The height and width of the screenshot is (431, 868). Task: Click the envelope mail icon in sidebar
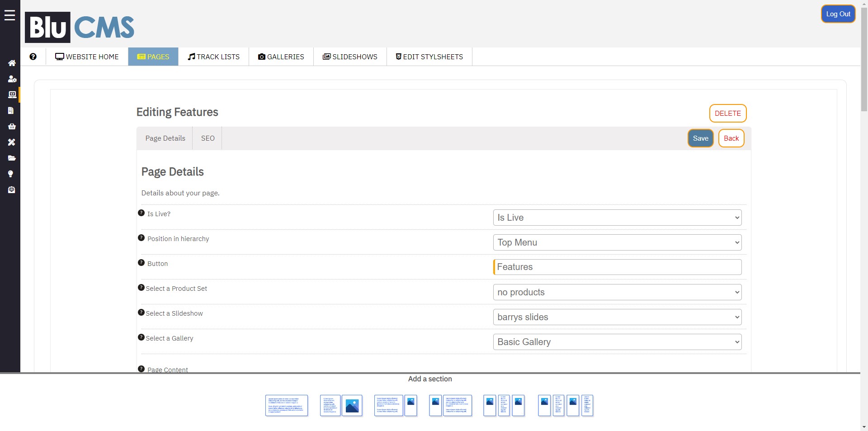(12, 190)
